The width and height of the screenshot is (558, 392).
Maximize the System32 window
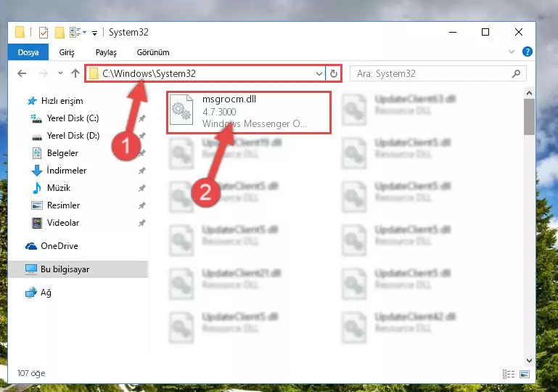tap(485, 33)
